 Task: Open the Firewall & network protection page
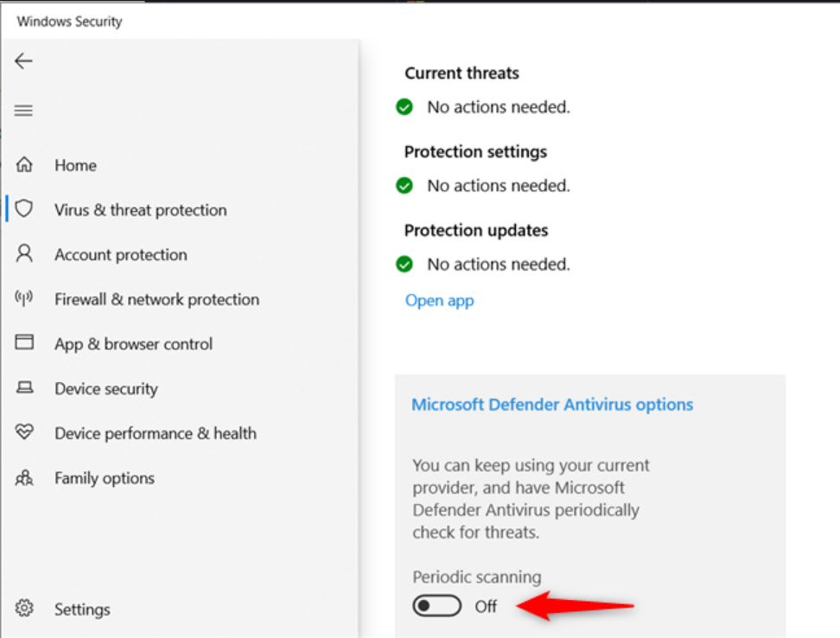[156, 299]
